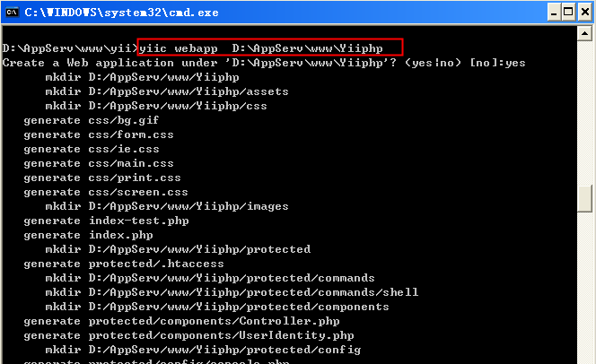
Task: Close the cmd.exe window
Action: (583, 12)
